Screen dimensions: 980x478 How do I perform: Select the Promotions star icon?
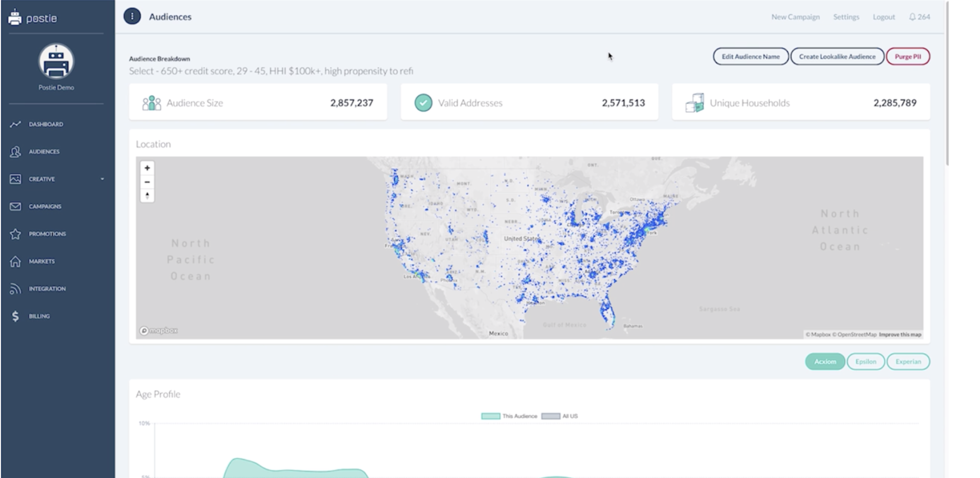[x=15, y=234]
